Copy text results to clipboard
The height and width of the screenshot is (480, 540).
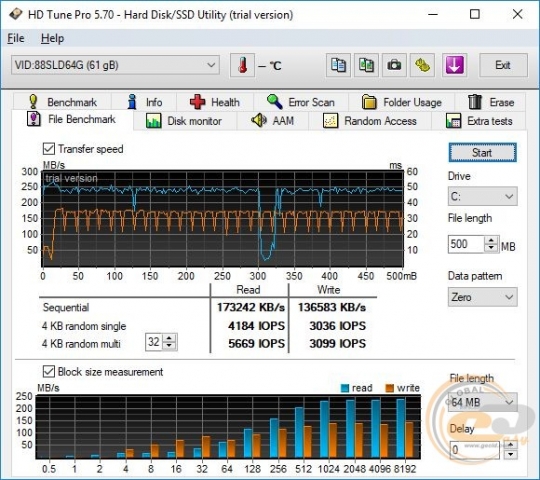pos(338,65)
